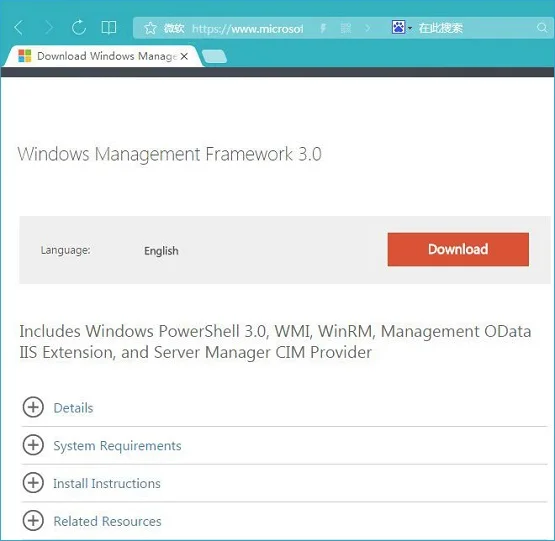Bookmark page with the star icon
The width and height of the screenshot is (555, 541).
[150, 28]
